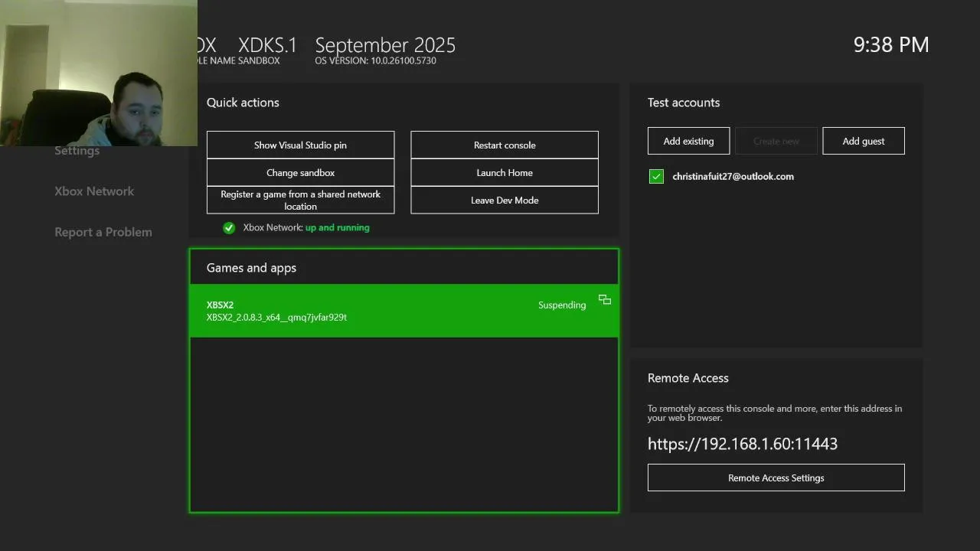This screenshot has width=980, height=551.
Task: Open Remote Access Settings
Action: click(x=776, y=478)
